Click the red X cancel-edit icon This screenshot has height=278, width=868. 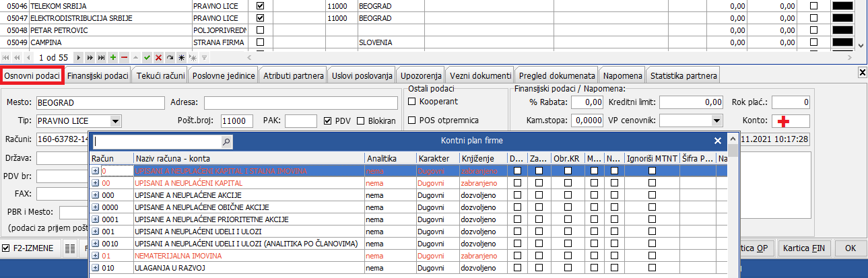tap(158, 58)
